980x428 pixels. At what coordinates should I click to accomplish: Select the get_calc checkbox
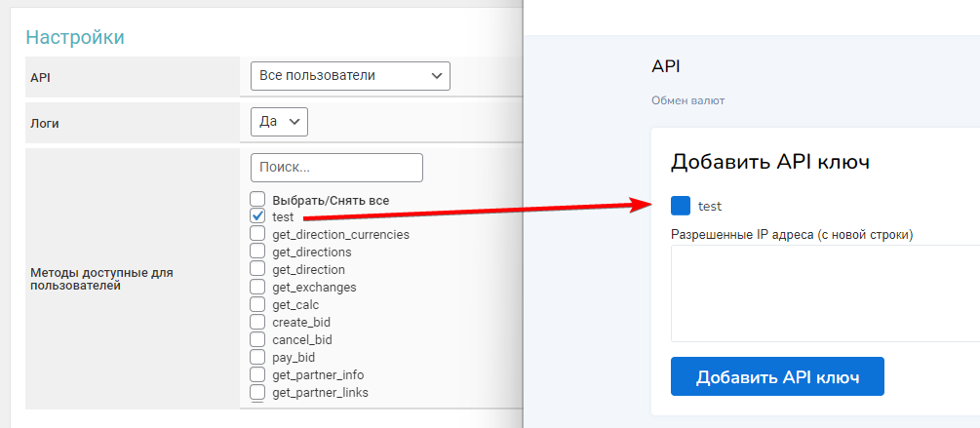coord(257,304)
